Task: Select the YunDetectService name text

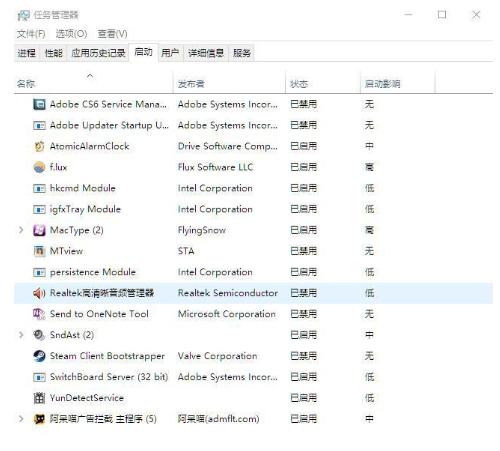Action: [x=87, y=398]
